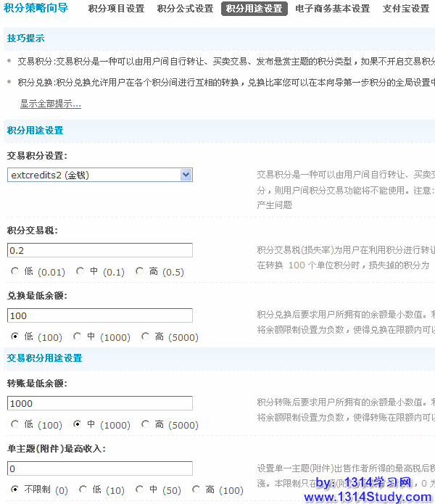The height and width of the screenshot is (504, 435).
Task: Choose 高 (5000) for 兑换最低余额
Action: coord(146,337)
